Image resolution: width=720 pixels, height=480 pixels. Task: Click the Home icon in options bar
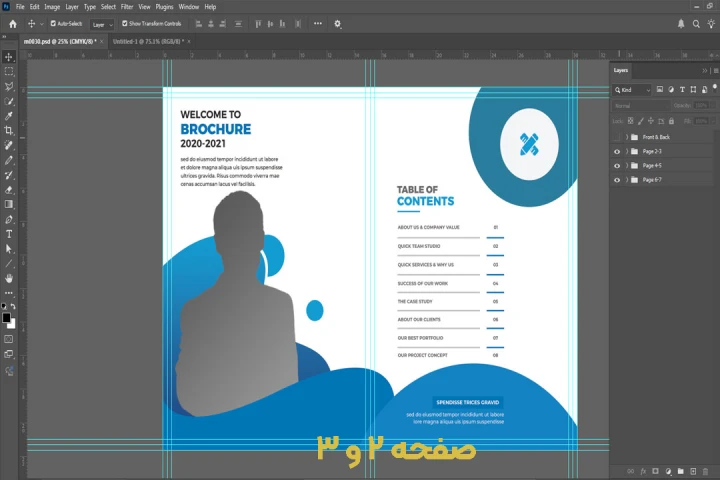(x=13, y=23)
